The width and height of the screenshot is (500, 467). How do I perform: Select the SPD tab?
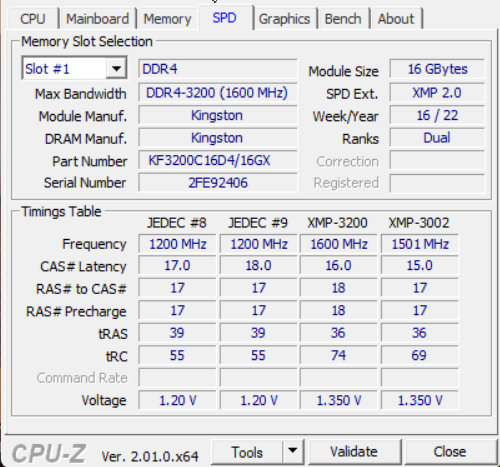[x=225, y=18]
